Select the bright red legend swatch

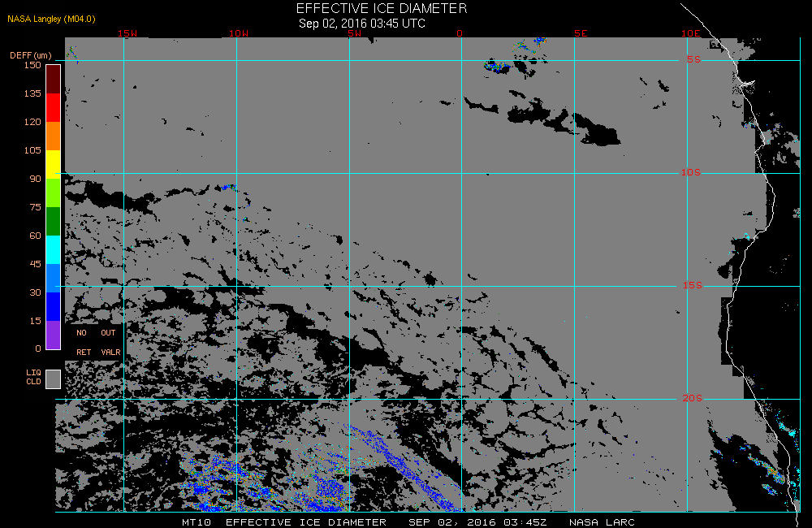(54, 108)
